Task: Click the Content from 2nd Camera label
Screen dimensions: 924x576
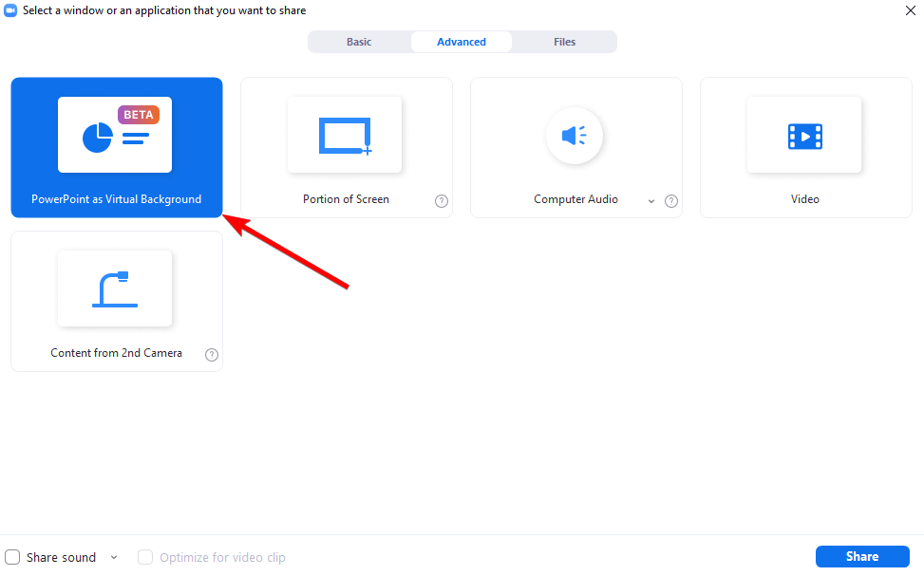Action: (116, 353)
